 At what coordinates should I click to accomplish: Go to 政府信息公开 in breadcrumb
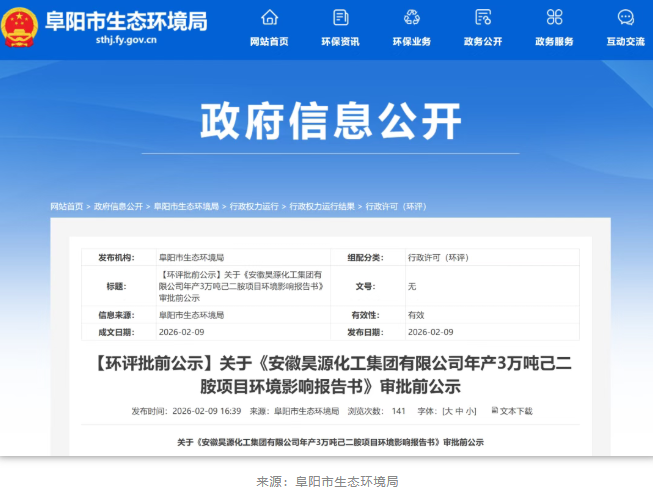[x=118, y=207]
